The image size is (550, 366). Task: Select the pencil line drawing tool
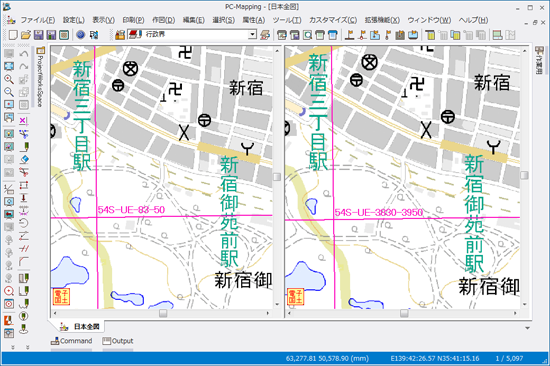(x=24, y=147)
